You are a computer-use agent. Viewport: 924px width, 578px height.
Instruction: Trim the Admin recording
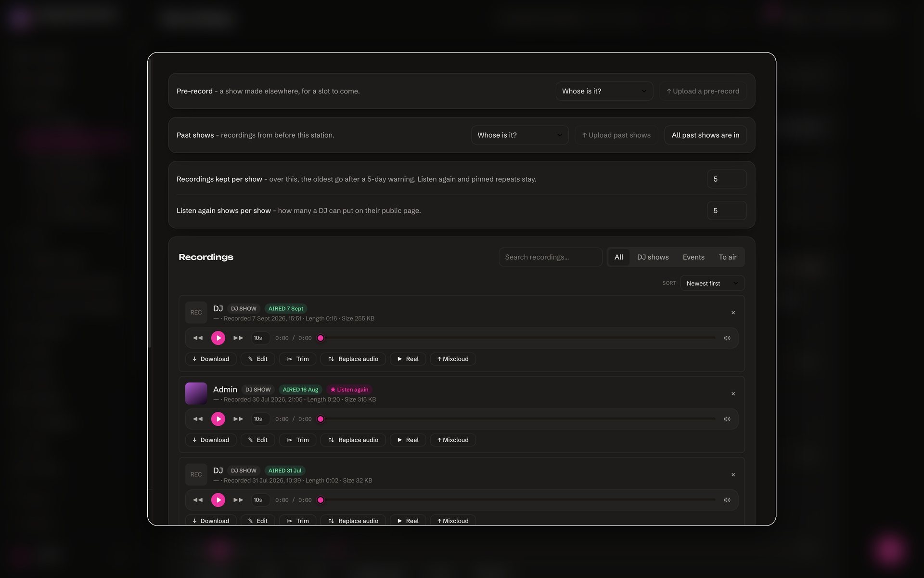[x=297, y=440]
